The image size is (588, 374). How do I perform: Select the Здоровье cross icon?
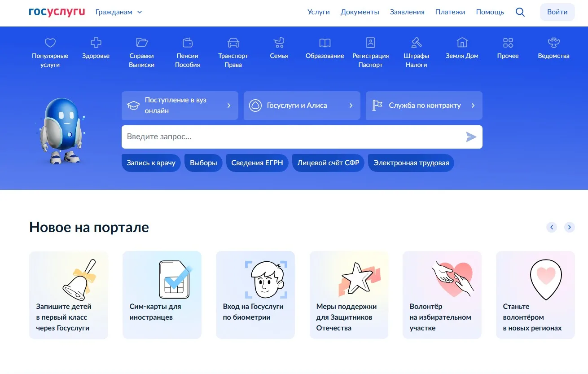click(96, 43)
